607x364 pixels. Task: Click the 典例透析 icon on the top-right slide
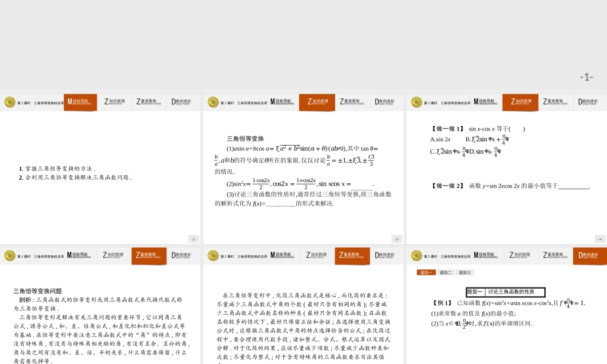coord(588,102)
